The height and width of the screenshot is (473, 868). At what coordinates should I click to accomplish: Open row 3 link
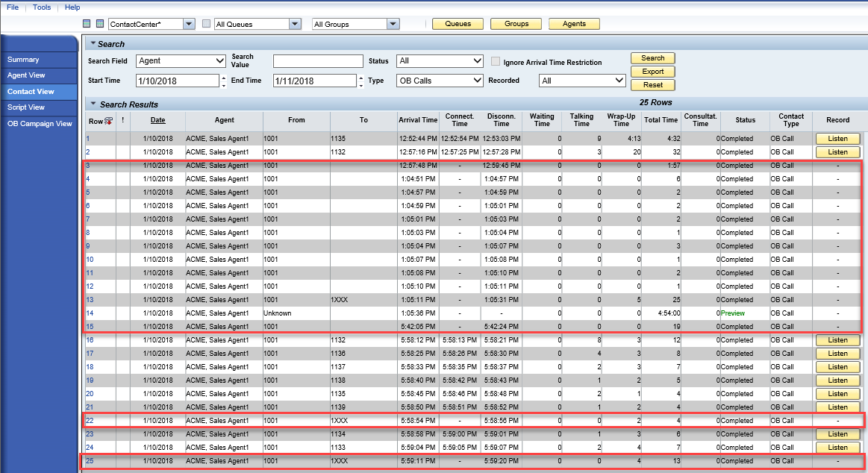(x=87, y=166)
